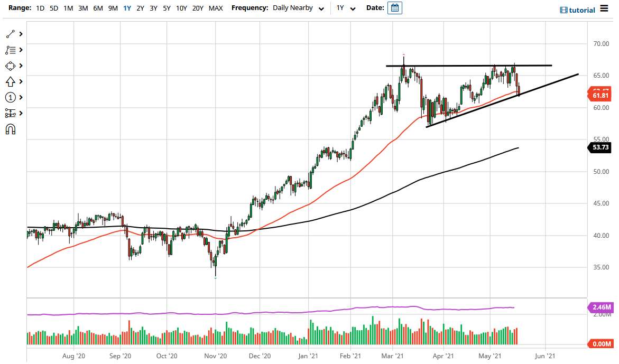Select the measurement projection tool

[11, 113]
